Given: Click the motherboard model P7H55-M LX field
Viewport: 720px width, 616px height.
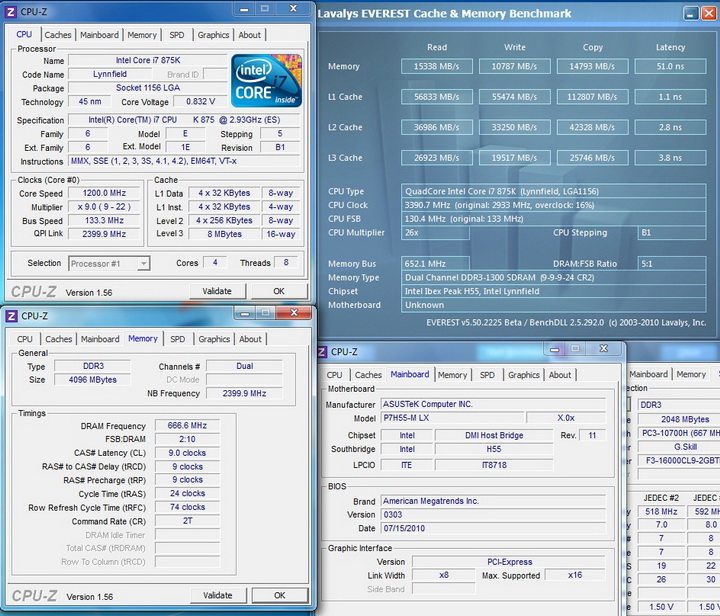Looking at the screenshot, I should pos(452,418).
